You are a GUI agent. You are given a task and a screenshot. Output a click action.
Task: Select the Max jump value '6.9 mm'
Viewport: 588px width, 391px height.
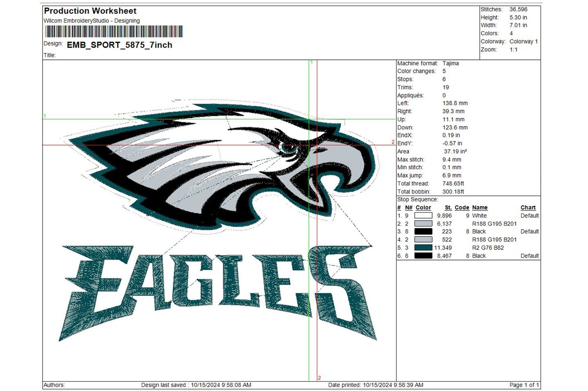coord(452,176)
